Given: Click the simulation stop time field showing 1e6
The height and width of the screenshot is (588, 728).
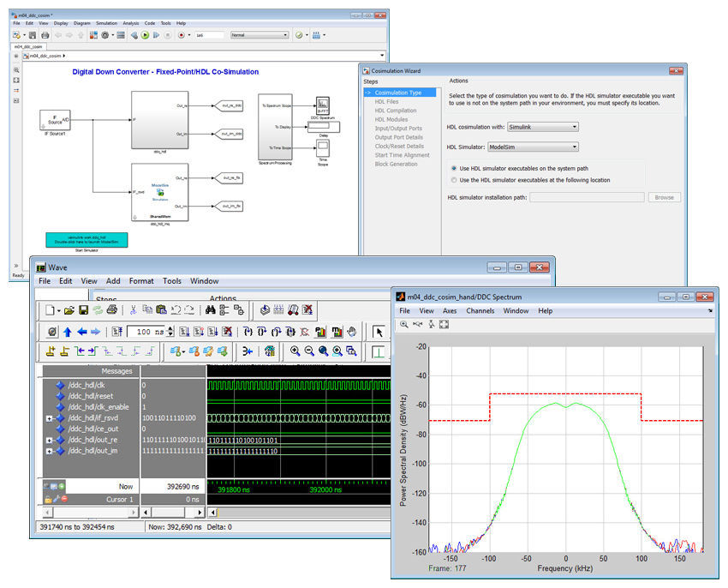Looking at the screenshot, I should (x=211, y=35).
